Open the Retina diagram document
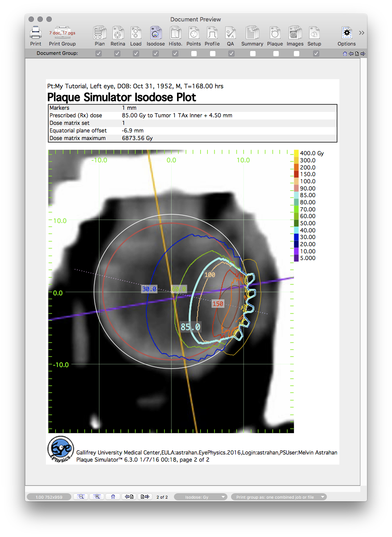The height and width of the screenshot is (537, 392). [x=118, y=33]
